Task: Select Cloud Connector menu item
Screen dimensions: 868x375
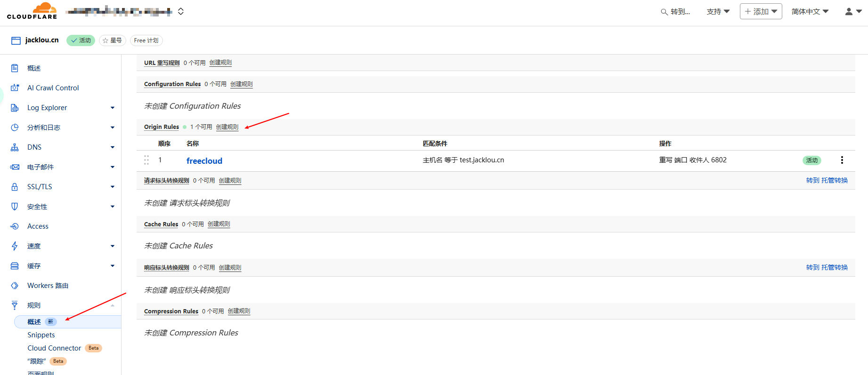Action: [54, 348]
